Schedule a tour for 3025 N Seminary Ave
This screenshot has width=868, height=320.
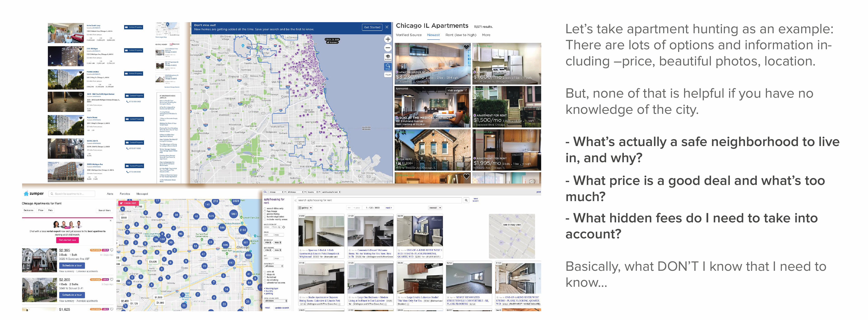[x=72, y=265]
